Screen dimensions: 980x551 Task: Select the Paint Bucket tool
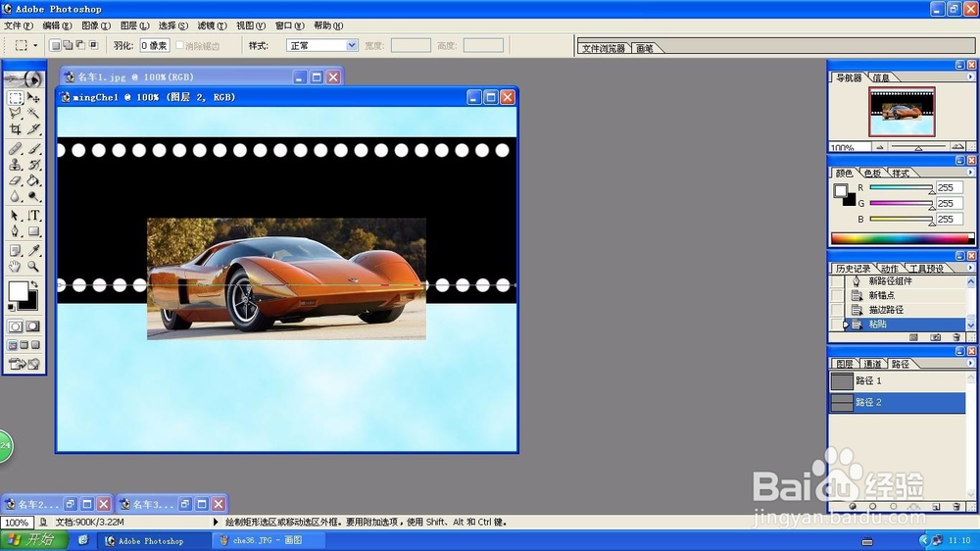[x=33, y=180]
